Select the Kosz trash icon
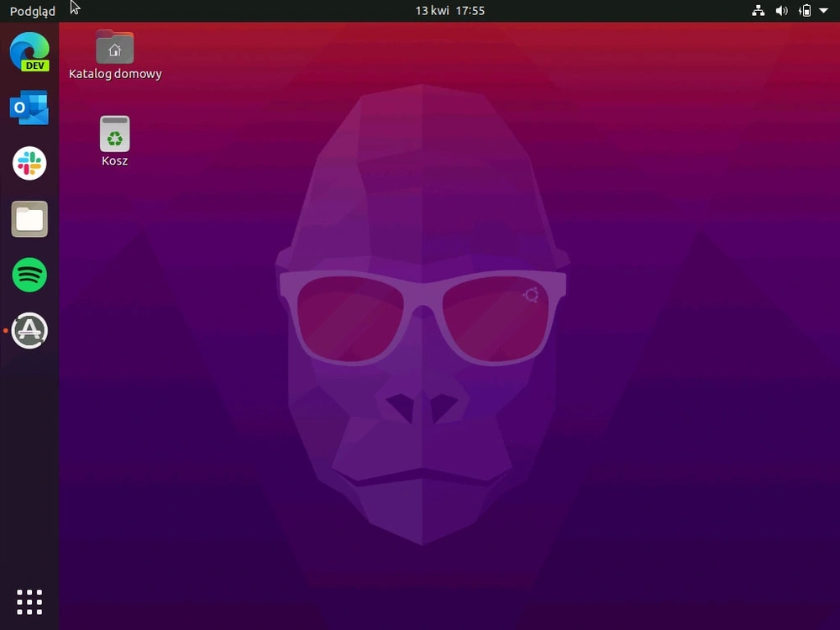Screen dimensions: 840x630 (114, 141)
